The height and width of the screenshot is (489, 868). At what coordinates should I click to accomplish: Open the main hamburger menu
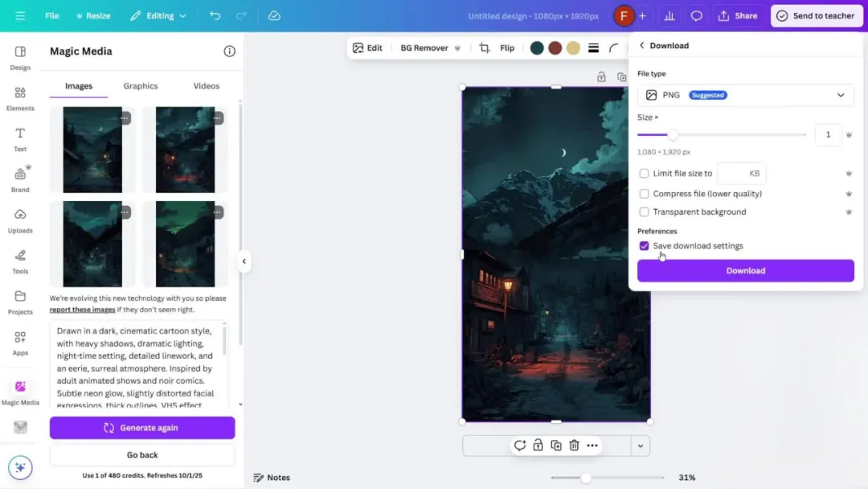(20, 16)
